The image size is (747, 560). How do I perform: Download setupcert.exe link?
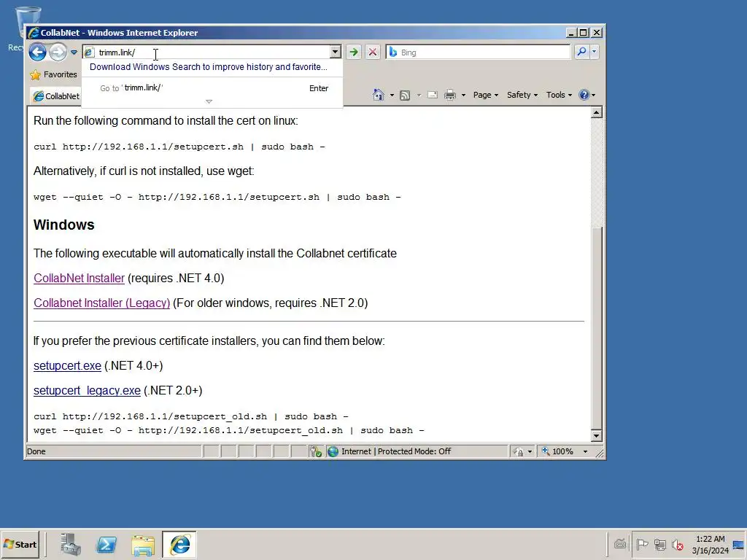point(67,366)
